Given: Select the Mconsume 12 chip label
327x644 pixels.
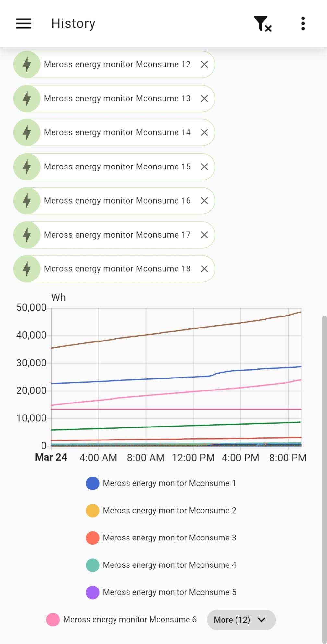Looking at the screenshot, I should pyautogui.click(x=117, y=64).
